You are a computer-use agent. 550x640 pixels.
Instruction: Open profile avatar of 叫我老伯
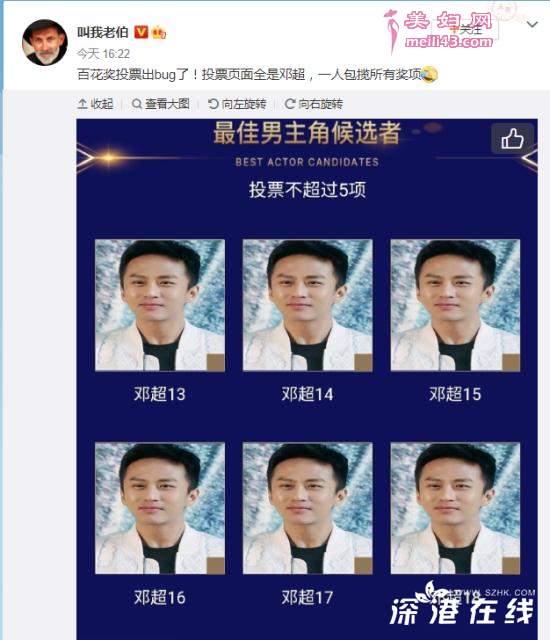(44, 42)
